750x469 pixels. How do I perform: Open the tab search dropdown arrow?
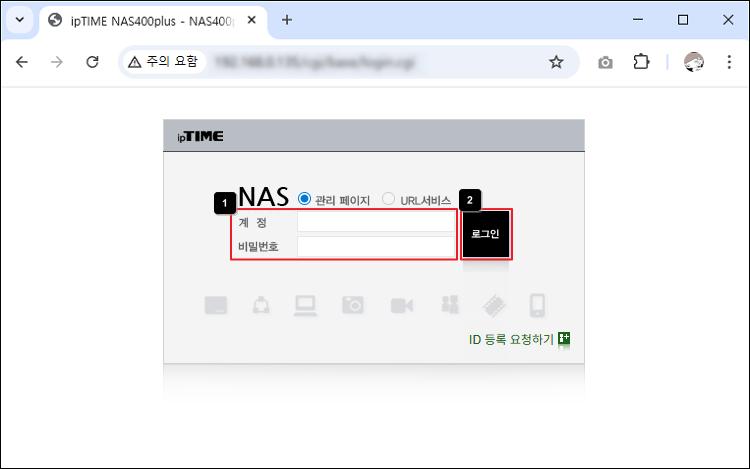[x=20, y=20]
